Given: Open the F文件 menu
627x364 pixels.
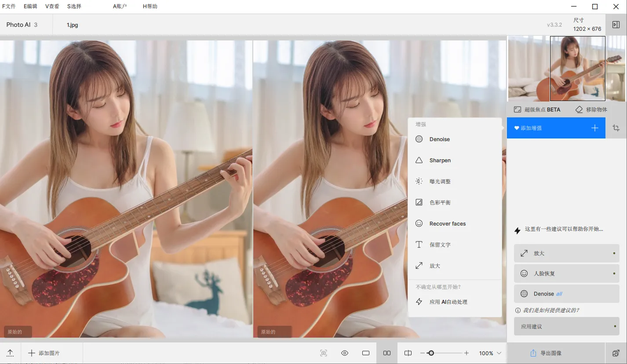Looking at the screenshot, I should [x=9, y=7].
